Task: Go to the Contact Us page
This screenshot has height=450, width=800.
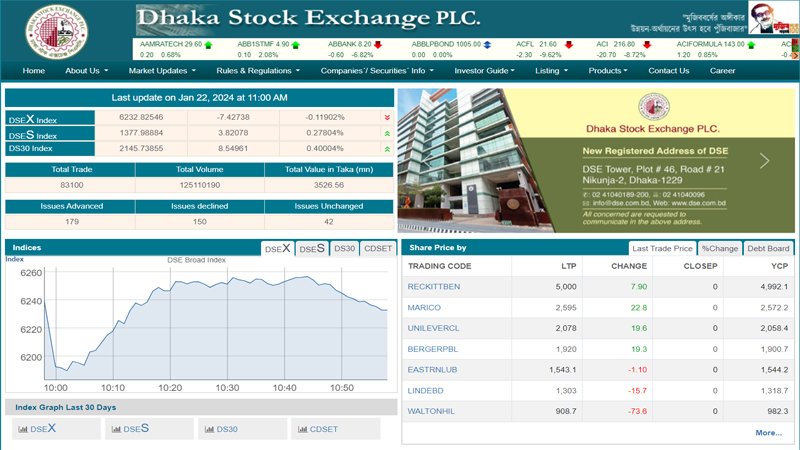Action: pyautogui.click(x=668, y=71)
